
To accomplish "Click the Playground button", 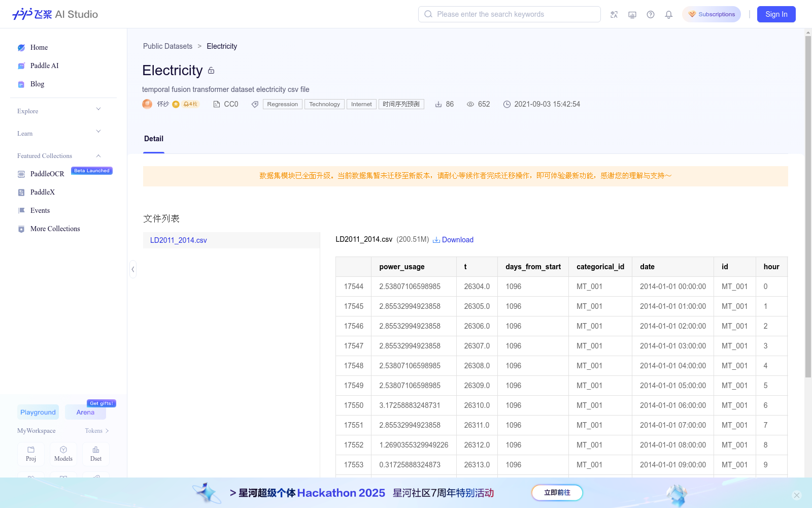I will click(38, 412).
